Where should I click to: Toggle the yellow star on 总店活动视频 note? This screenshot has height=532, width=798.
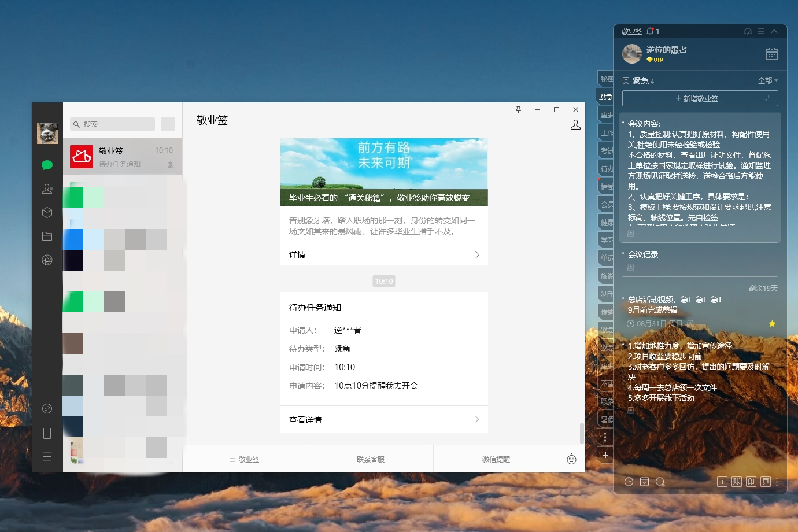772,324
